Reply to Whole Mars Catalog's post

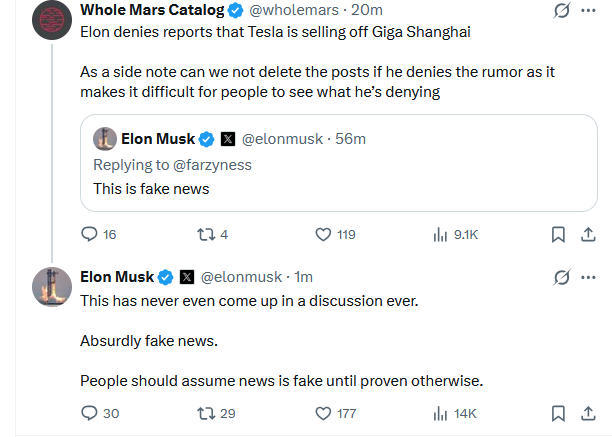(x=89, y=234)
